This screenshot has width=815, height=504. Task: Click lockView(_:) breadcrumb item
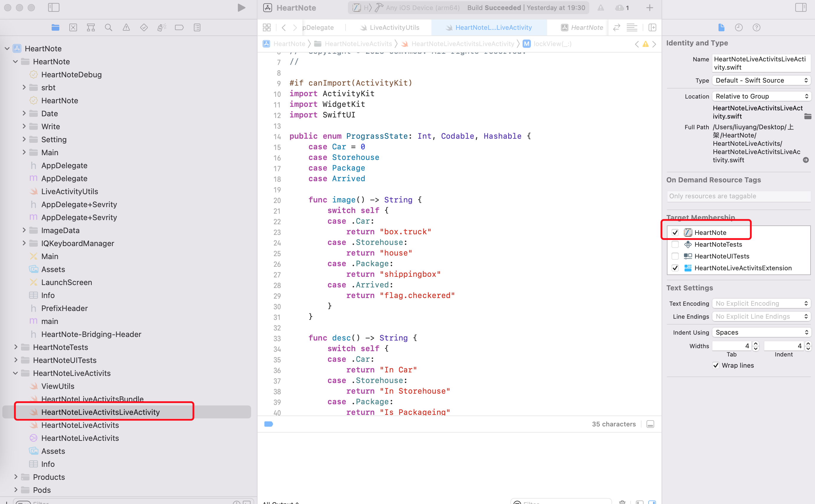click(547, 44)
